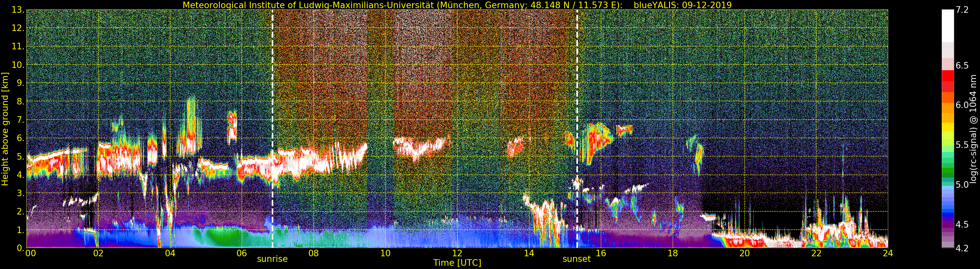Click the 'sunrise' label below the axis
Image resolution: width=980 pixels, height=269 pixels.
[x=272, y=259]
